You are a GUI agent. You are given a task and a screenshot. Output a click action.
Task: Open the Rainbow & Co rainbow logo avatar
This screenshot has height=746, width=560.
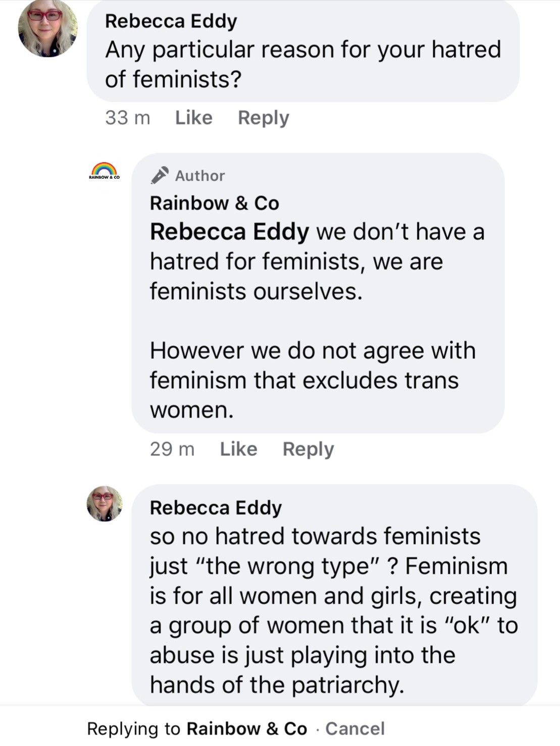(x=104, y=171)
